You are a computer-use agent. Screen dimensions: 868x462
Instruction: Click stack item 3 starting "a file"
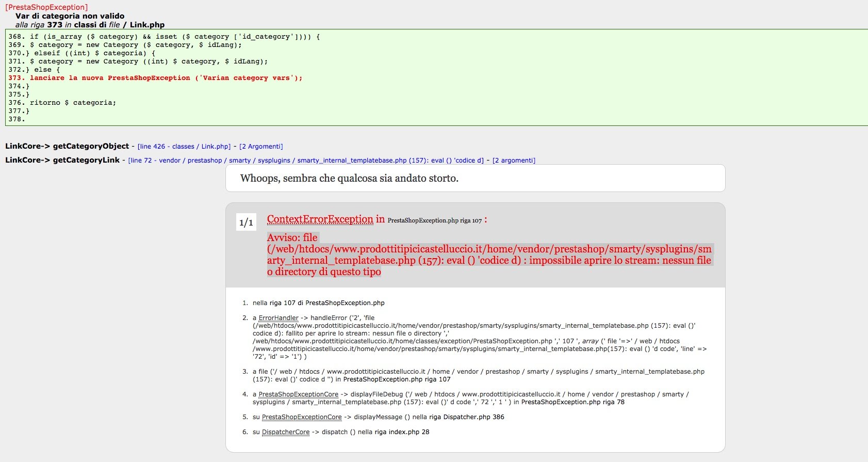click(479, 375)
